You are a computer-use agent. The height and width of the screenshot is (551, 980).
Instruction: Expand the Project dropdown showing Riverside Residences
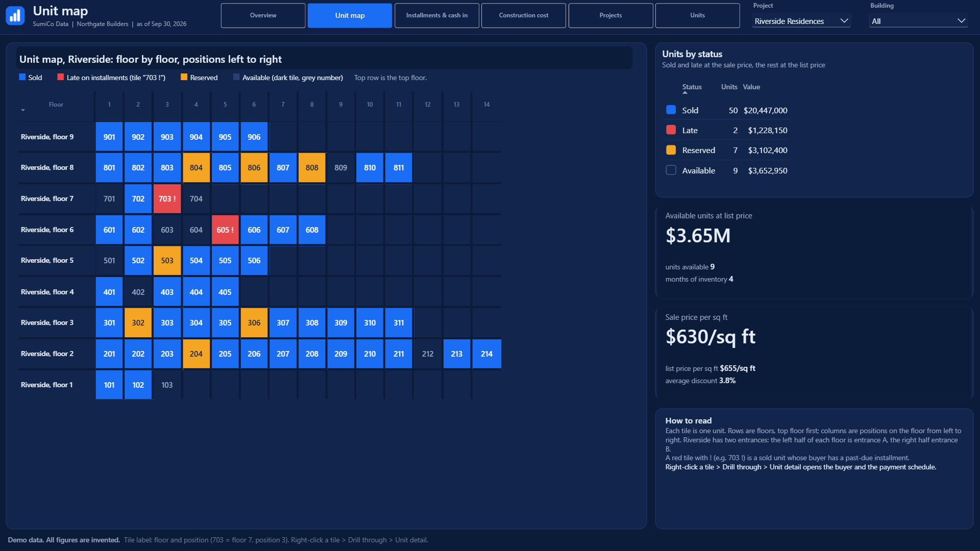[801, 21]
